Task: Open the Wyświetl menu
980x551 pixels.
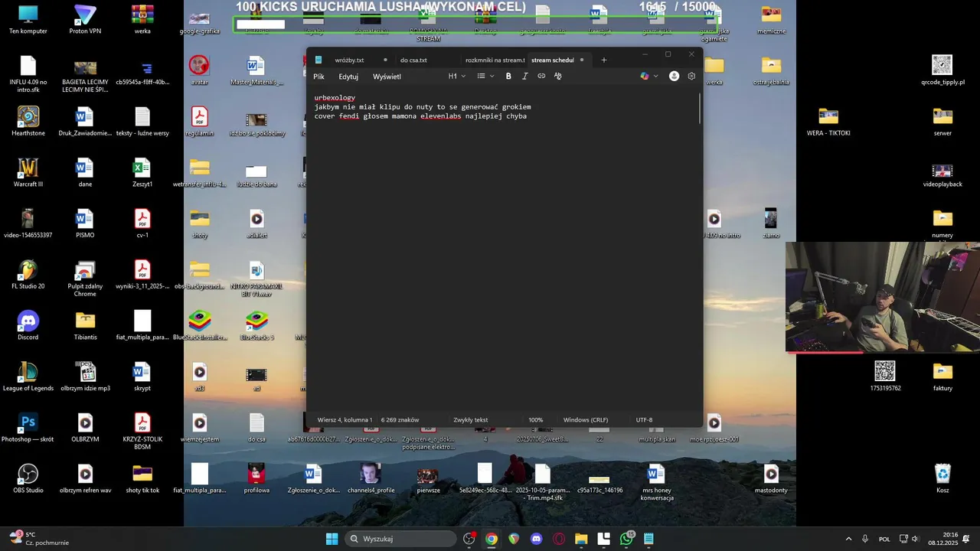Action: click(387, 77)
